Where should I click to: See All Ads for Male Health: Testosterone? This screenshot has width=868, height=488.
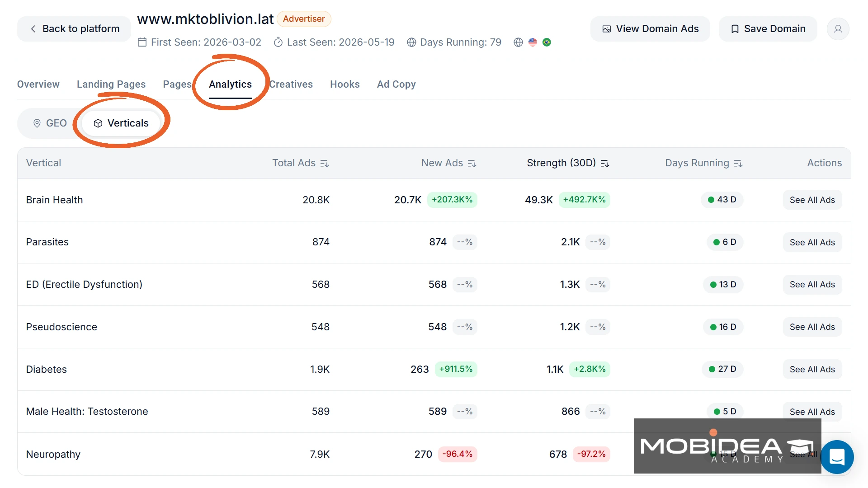[812, 412]
